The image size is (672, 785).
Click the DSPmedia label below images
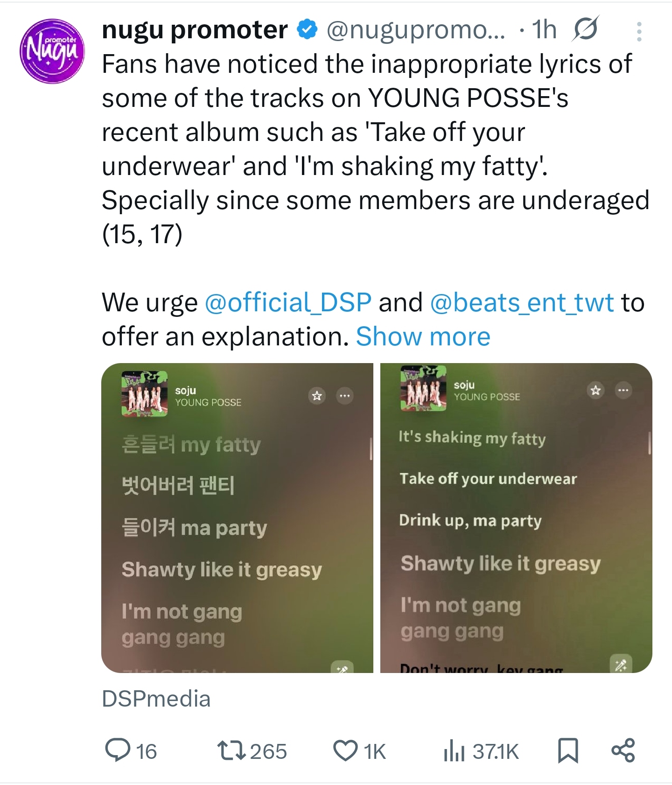tap(156, 699)
